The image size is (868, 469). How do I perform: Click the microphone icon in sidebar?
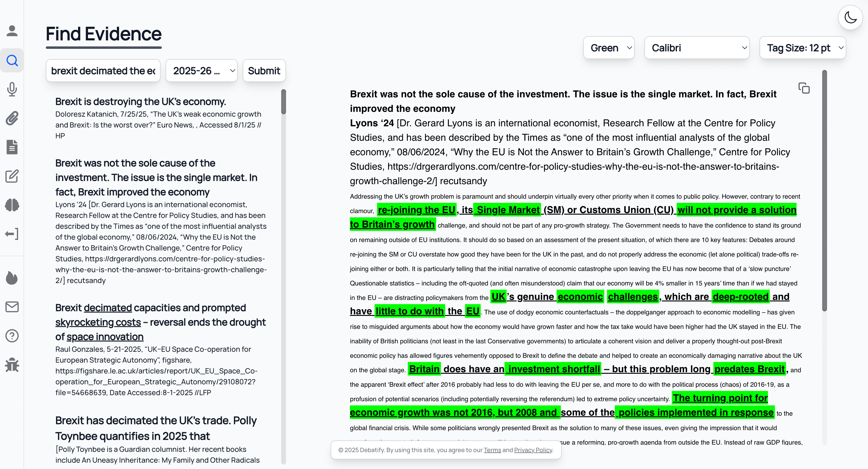coord(12,89)
